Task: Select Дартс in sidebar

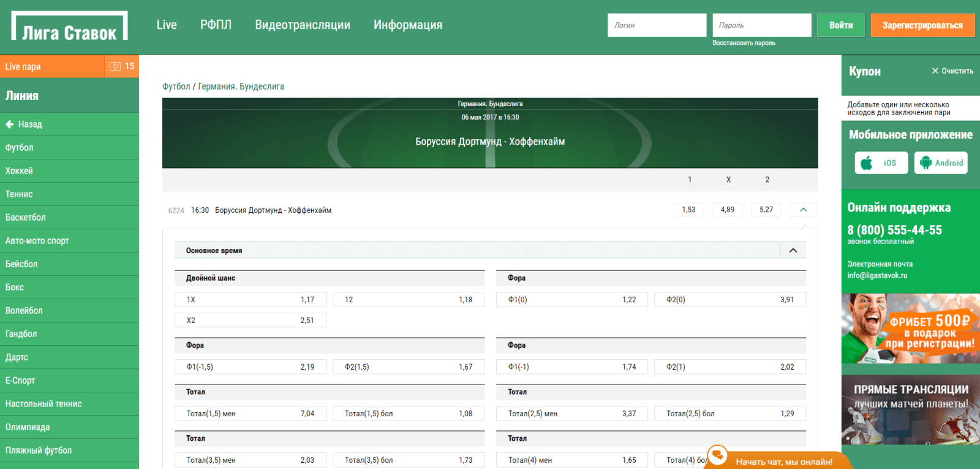Action: (x=69, y=357)
